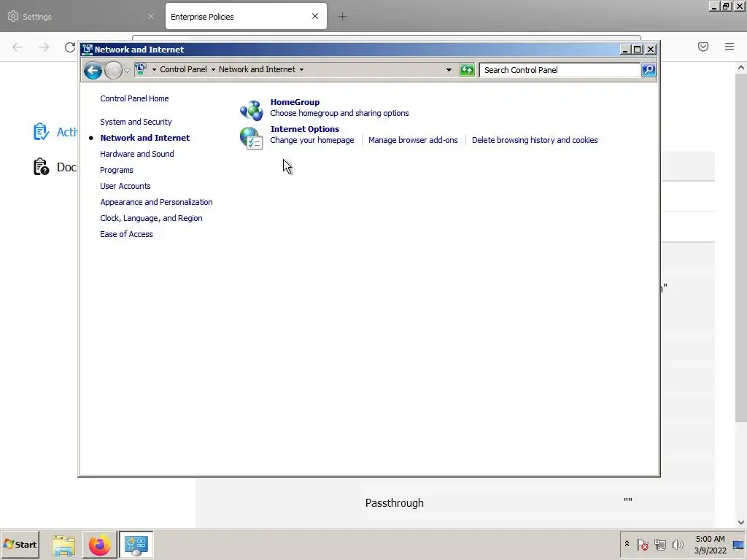Open User Accounts category
The image size is (747, 560).
click(125, 186)
